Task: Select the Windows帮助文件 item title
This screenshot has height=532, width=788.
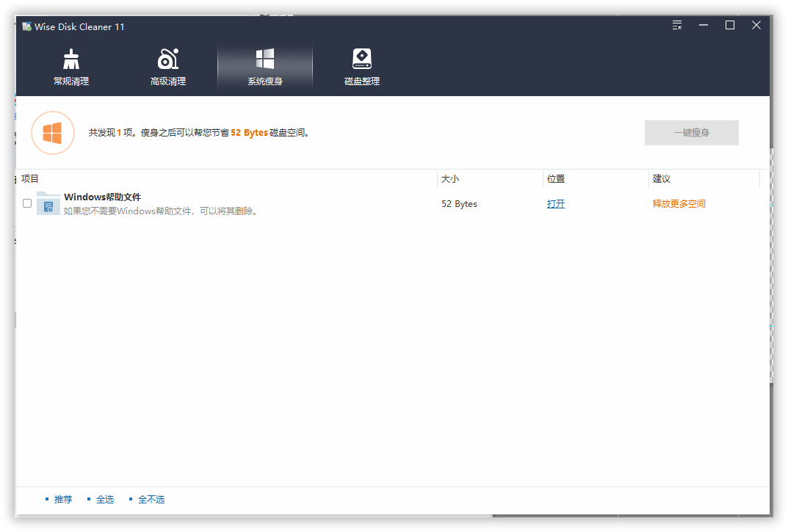Action: (x=103, y=197)
